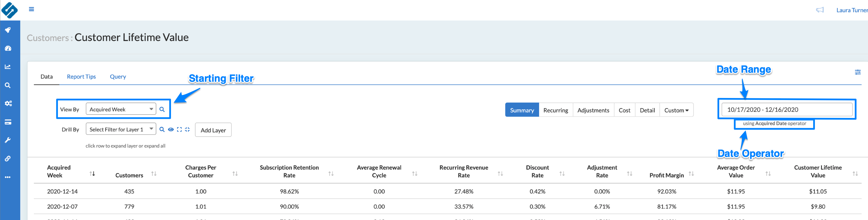Screen dimensions: 868x220
Task: Click the collapse all layers icon
Action: [187, 129]
